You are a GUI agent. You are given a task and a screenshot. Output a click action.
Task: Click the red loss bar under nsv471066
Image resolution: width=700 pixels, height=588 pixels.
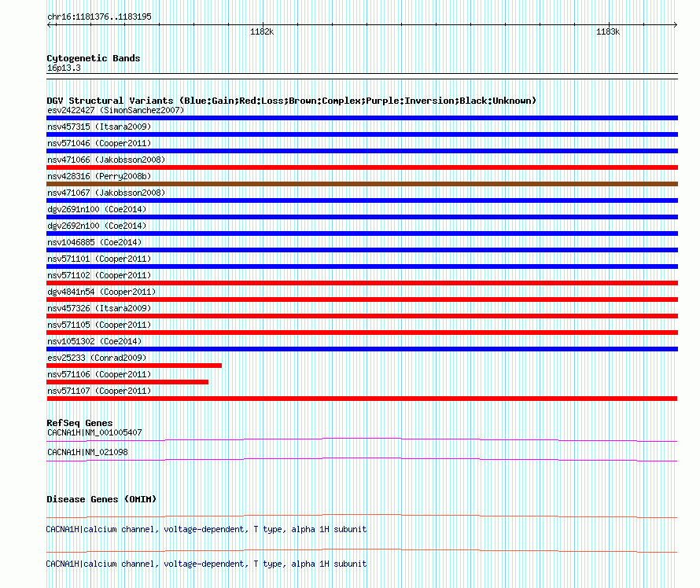362,167
